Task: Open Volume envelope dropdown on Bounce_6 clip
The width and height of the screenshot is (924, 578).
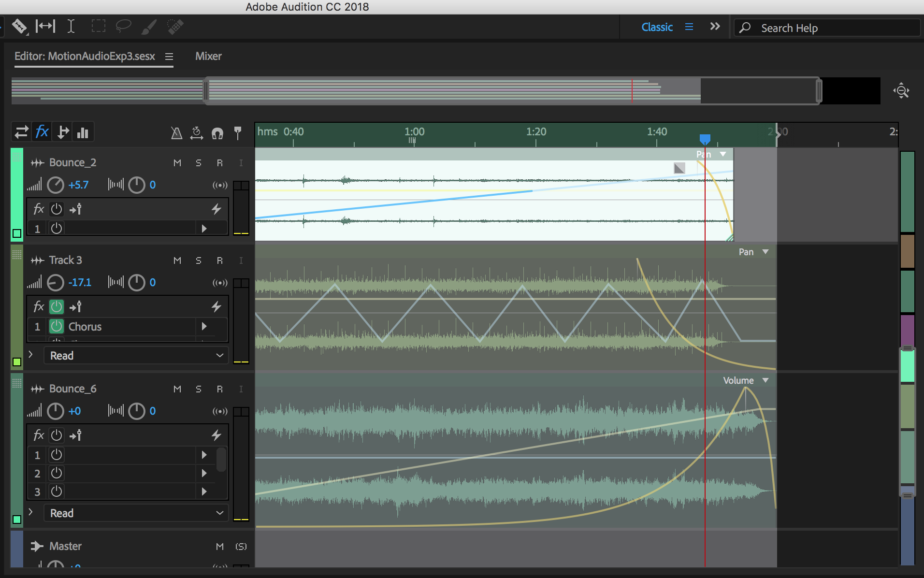Action: coord(765,380)
